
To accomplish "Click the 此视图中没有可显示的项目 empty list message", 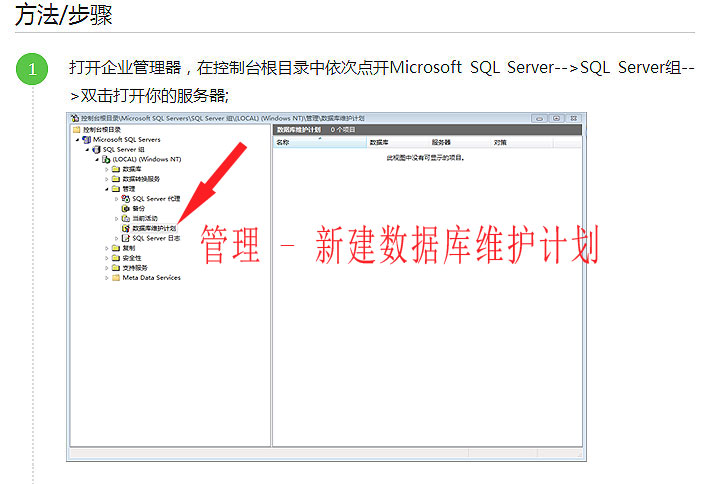I will point(426,158).
